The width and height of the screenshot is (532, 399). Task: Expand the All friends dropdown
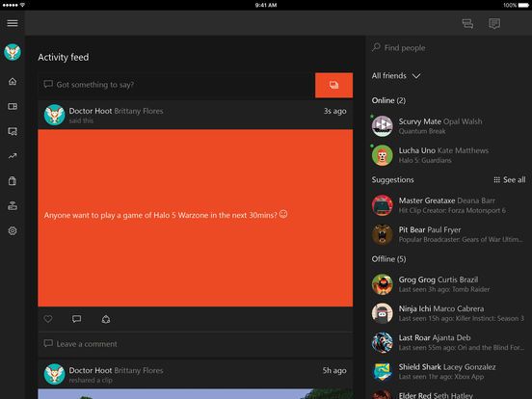coord(396,76)
